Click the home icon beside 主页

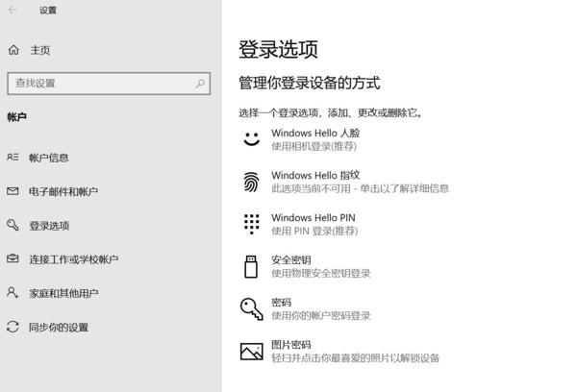pyautogui.click(x=13, y=50)
